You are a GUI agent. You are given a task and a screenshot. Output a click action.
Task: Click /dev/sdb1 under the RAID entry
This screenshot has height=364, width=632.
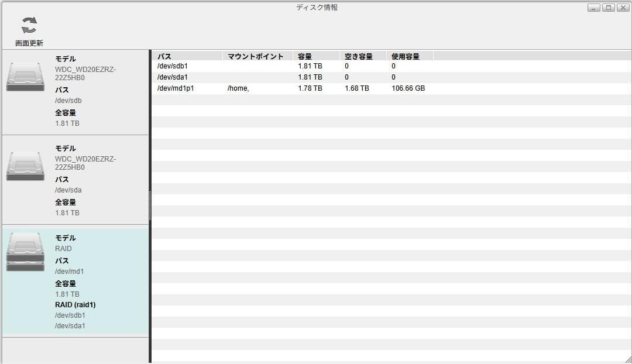coord(69,315)
